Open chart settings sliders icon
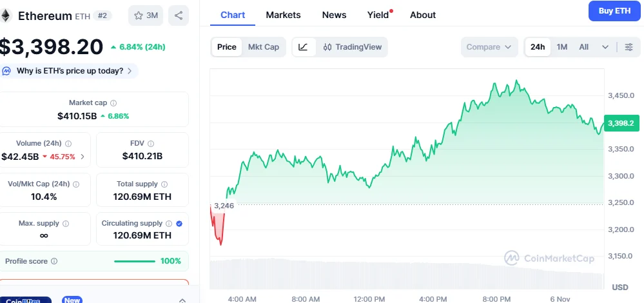The height and width of the screenshot is (303, 644). (x=629, y=47)
